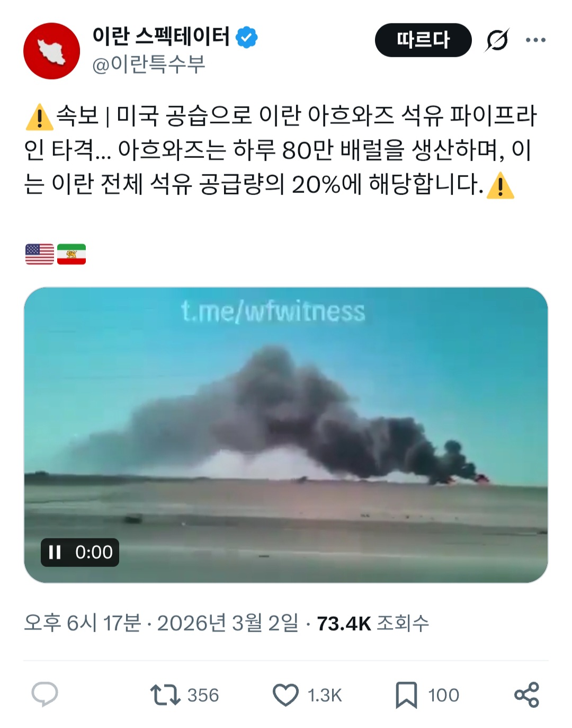
Task: Pause the video with pause control
Action: click(x=55, y=552)
